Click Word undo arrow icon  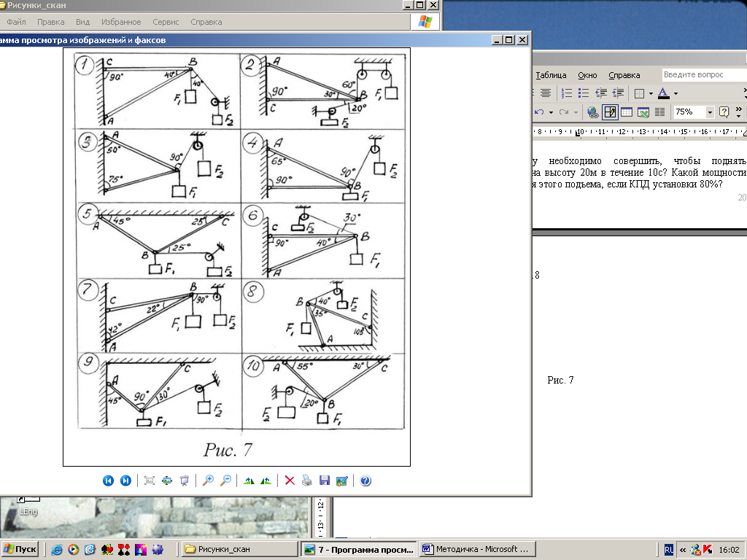click(539, 112)
